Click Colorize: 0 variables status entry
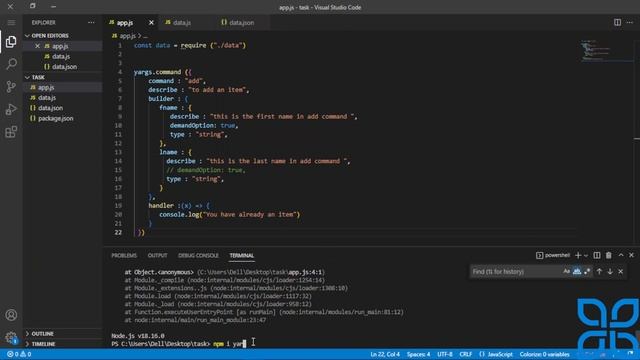Viewport: 640px width, 360px height. tap(544, 354)
